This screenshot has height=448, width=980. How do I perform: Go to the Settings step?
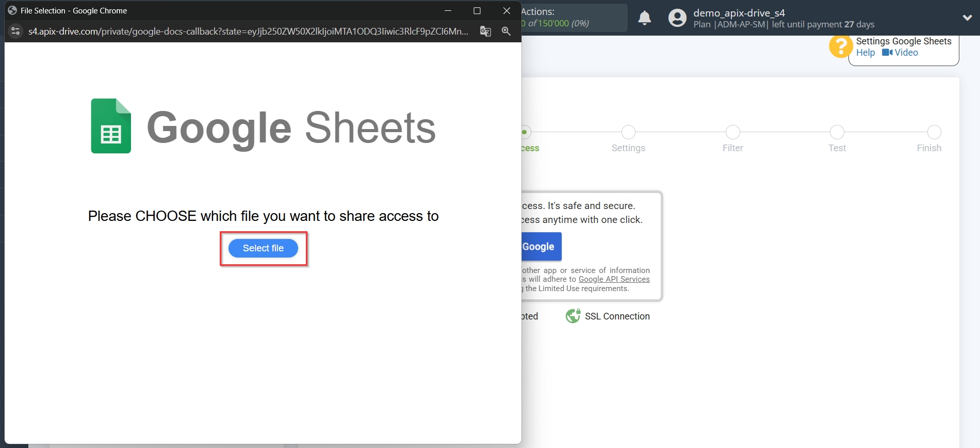coord(628,139)
